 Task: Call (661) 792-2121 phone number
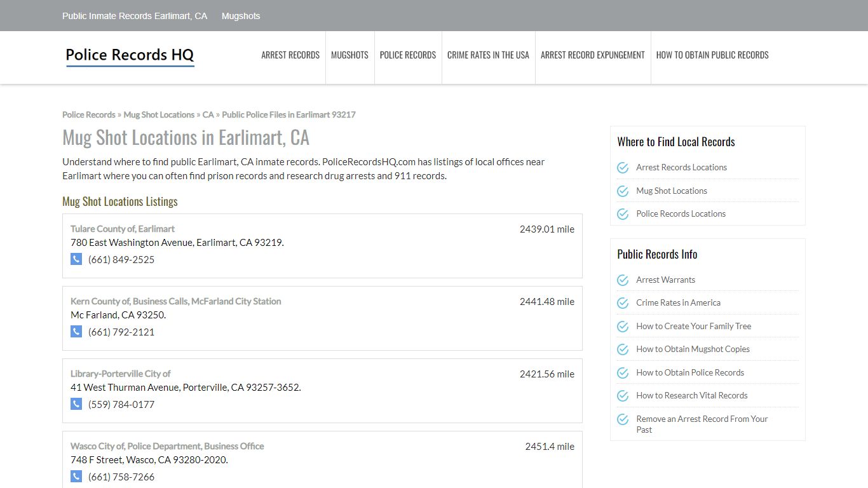(121, 332)
